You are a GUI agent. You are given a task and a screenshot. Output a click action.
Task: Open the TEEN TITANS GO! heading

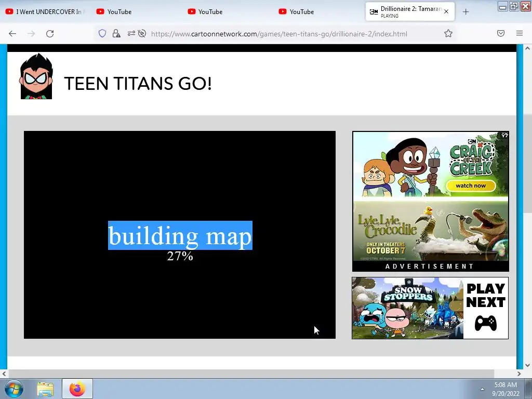click(x=138, y=84)
